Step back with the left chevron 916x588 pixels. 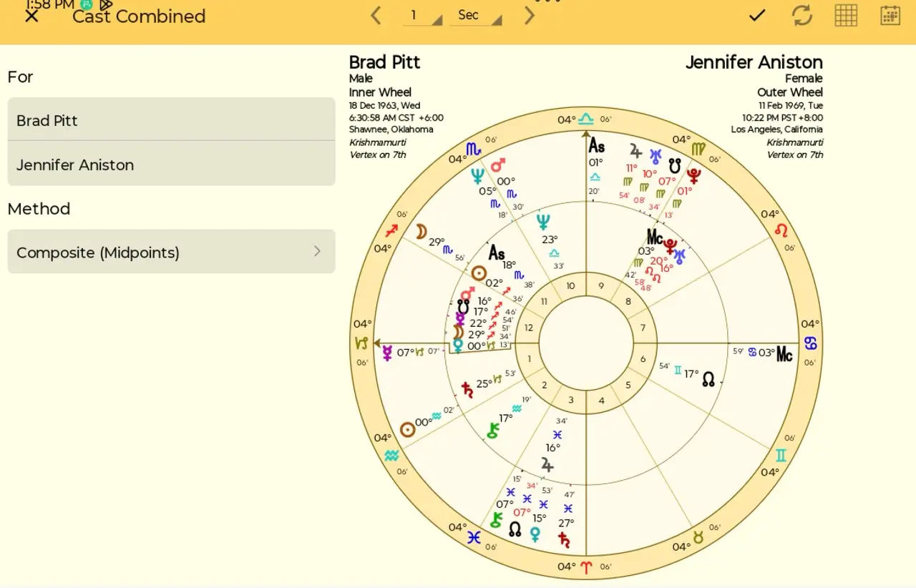(376, 15)
